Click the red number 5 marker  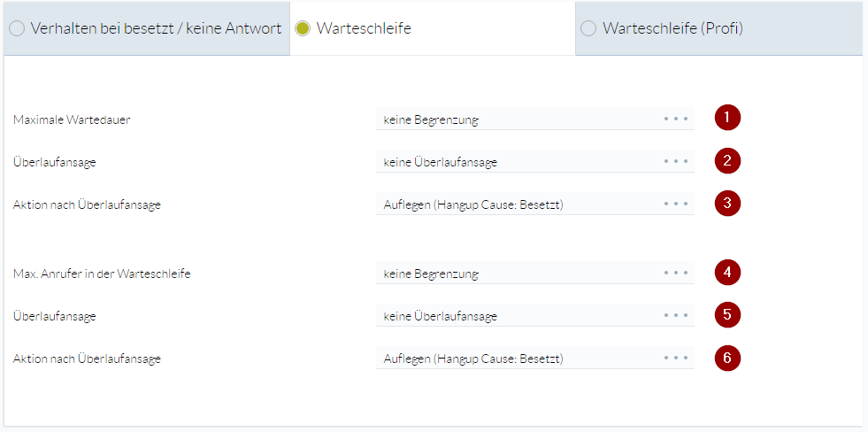[727, 314]
